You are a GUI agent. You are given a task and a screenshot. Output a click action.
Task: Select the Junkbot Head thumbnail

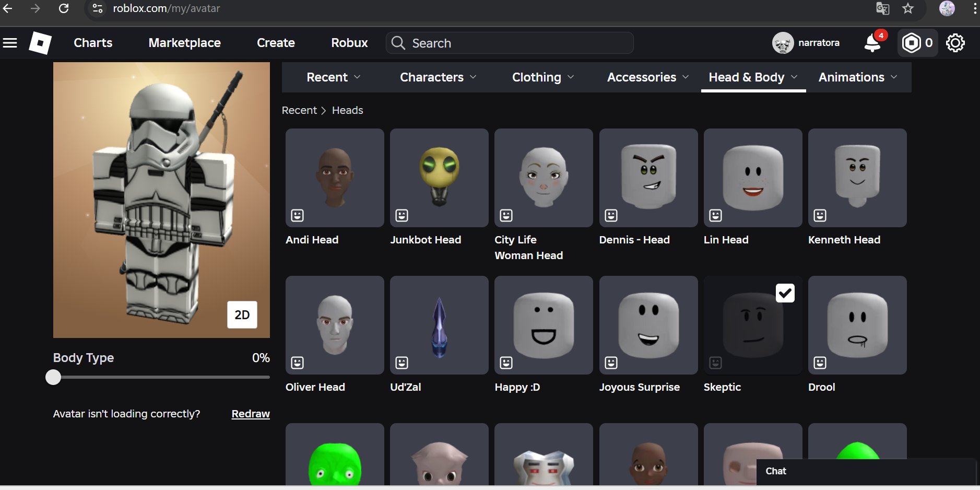click(x=439, y=178)
